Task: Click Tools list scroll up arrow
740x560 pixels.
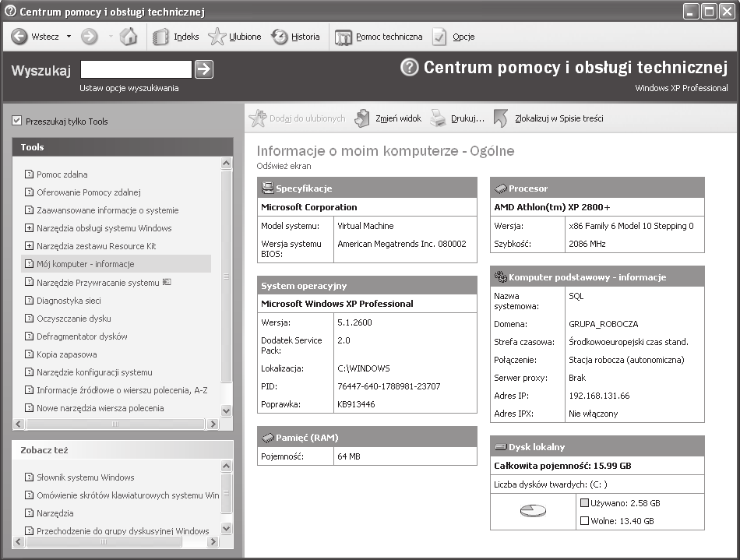Action: (x=227, y=164)
